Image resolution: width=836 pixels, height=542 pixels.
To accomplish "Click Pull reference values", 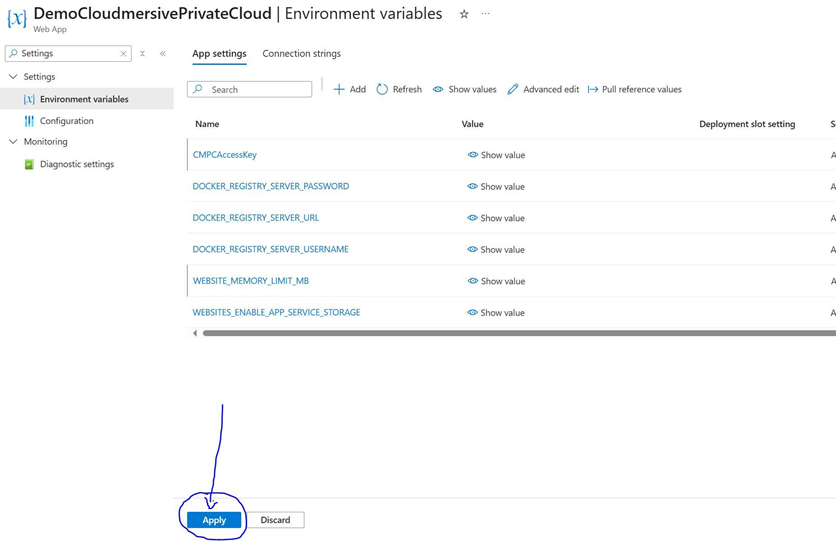I will pos(634,90).
